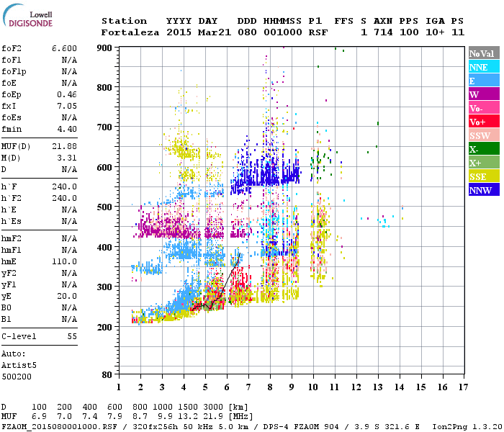
Task: Click the Fortaleza station name
Action: pos(130,32)
